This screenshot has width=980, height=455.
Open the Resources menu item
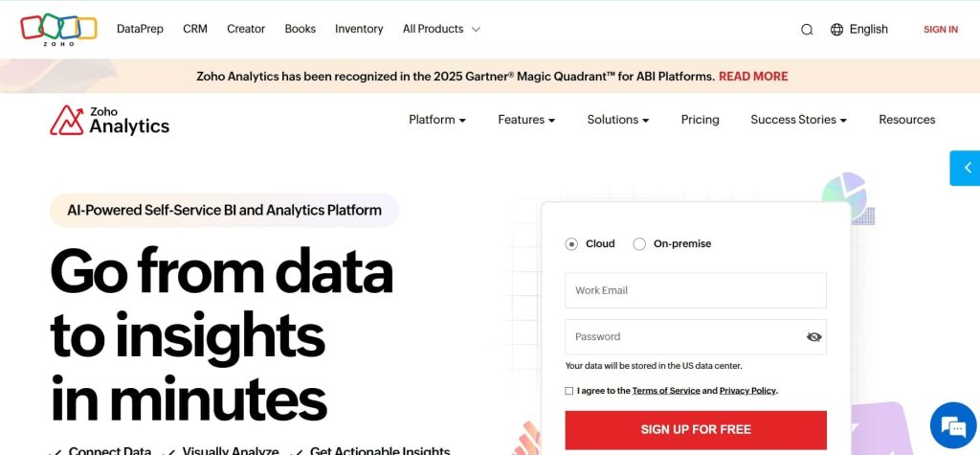906,120
